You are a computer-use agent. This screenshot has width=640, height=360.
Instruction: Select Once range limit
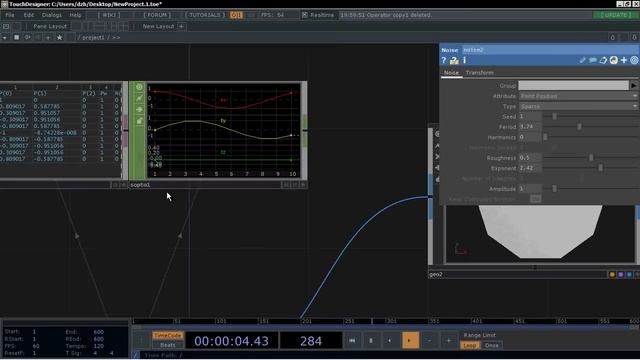(x=492, y=345)
